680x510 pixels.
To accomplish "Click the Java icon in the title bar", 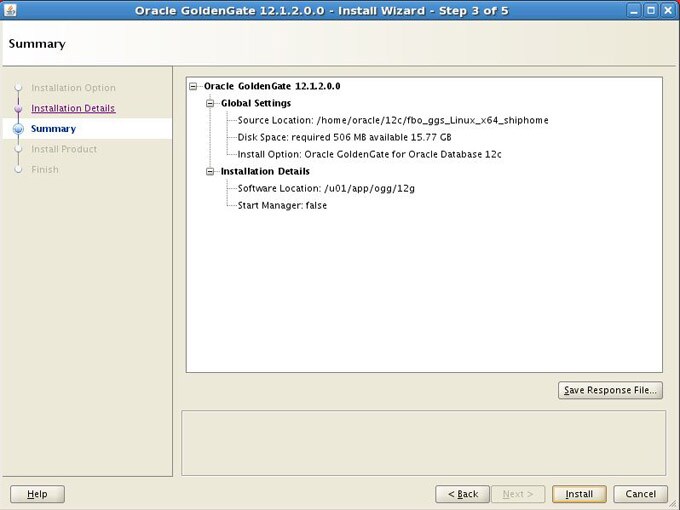I will [10, 10].
